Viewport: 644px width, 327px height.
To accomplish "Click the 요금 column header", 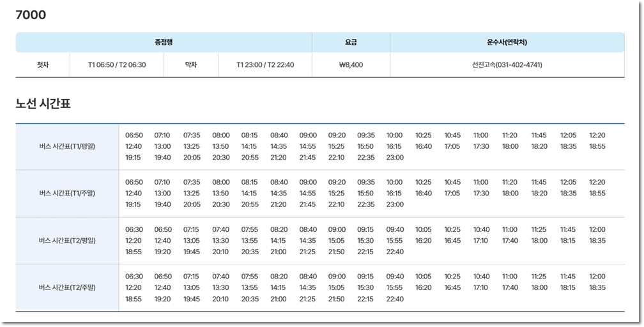I will (x=351, y=42).
